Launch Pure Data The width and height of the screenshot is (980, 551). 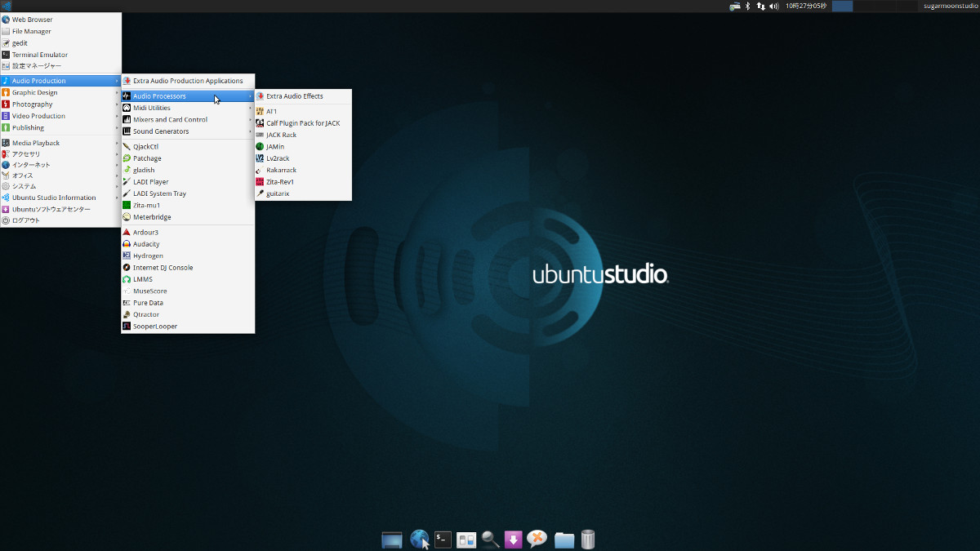[x=188, y=302]
